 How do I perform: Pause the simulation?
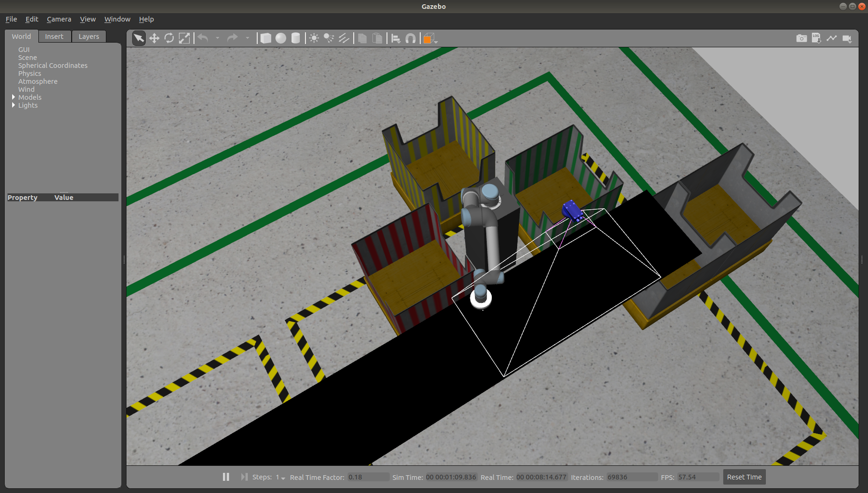(226, 477)
